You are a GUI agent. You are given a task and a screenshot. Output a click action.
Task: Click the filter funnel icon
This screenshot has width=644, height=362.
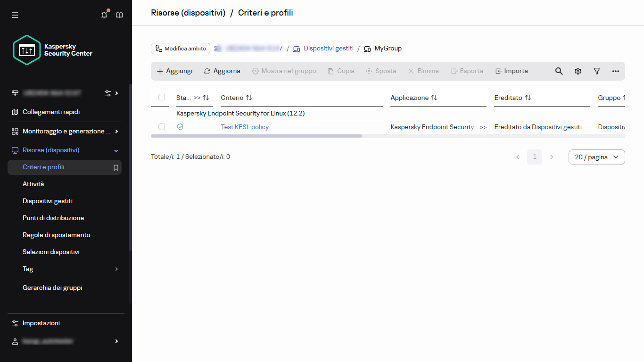(x=596, y=71)
